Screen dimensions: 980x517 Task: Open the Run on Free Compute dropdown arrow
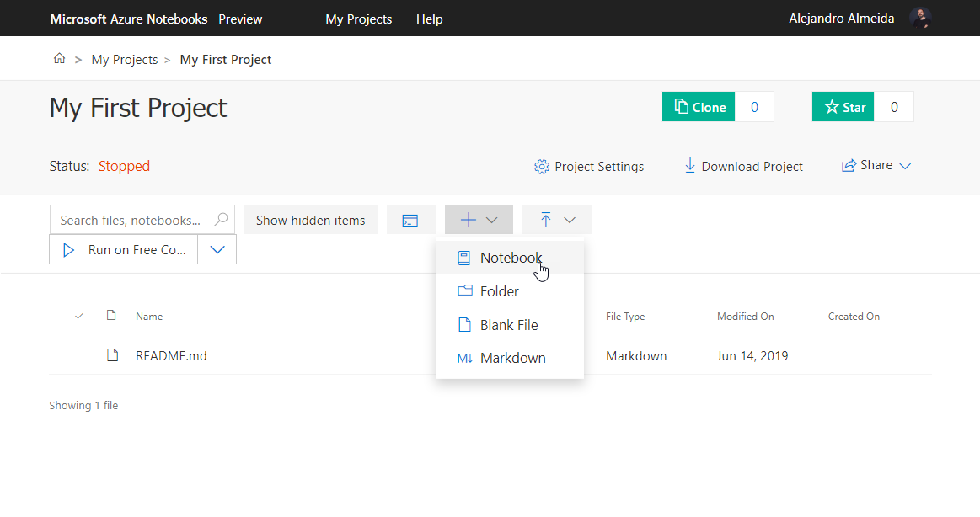click(x=217, y=249)
